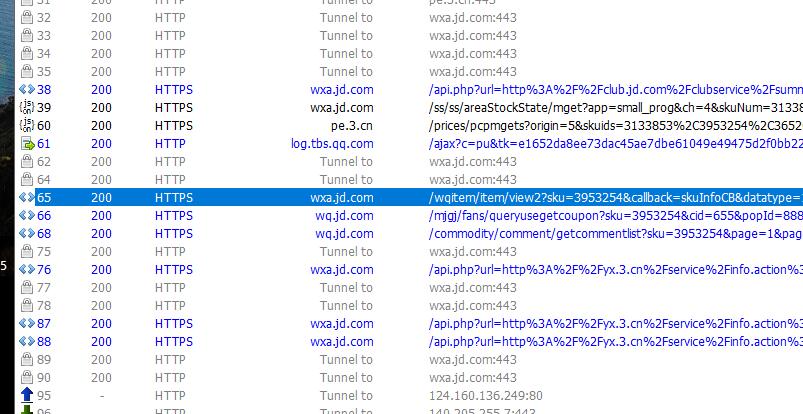The width and height of the screenshot is (803, 414).
Task: Click the lock icon of session 32
Action: [27, 18]
